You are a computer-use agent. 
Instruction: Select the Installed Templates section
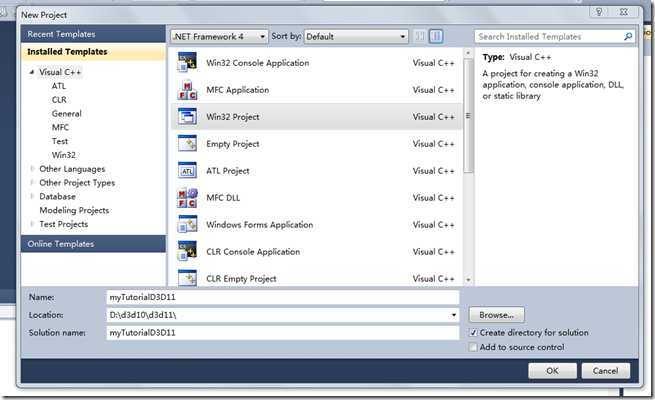point(93,52)
